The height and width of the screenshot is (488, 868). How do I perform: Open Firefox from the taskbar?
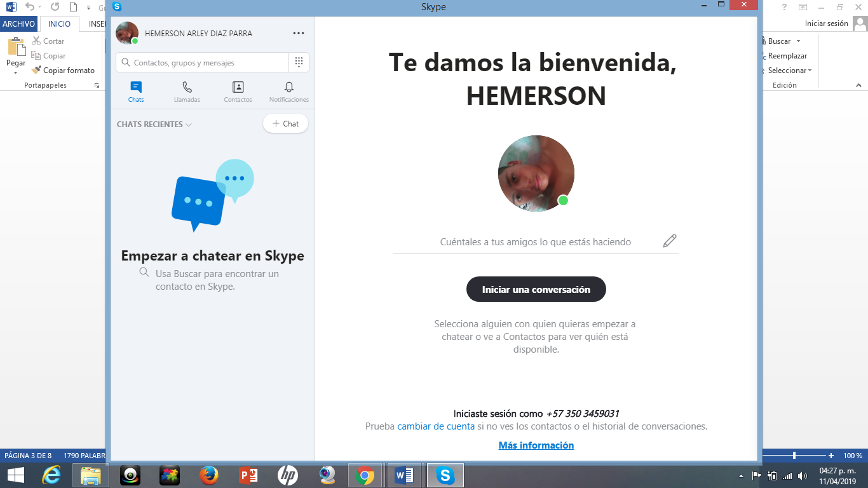(x=208, y=475)
